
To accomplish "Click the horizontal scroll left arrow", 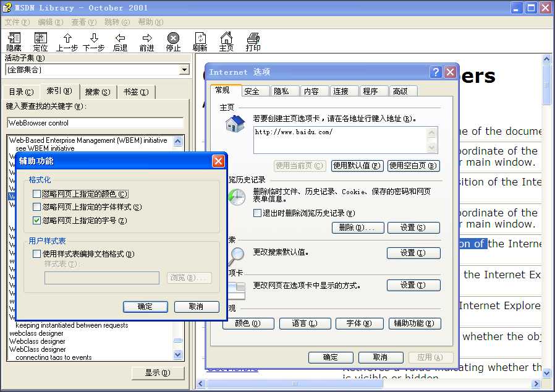I will 201,383.
